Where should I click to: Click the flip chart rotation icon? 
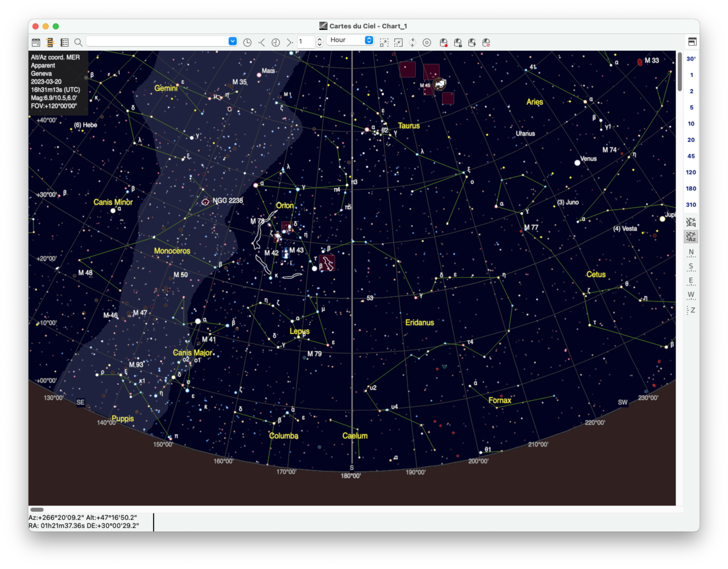(413, 42)
